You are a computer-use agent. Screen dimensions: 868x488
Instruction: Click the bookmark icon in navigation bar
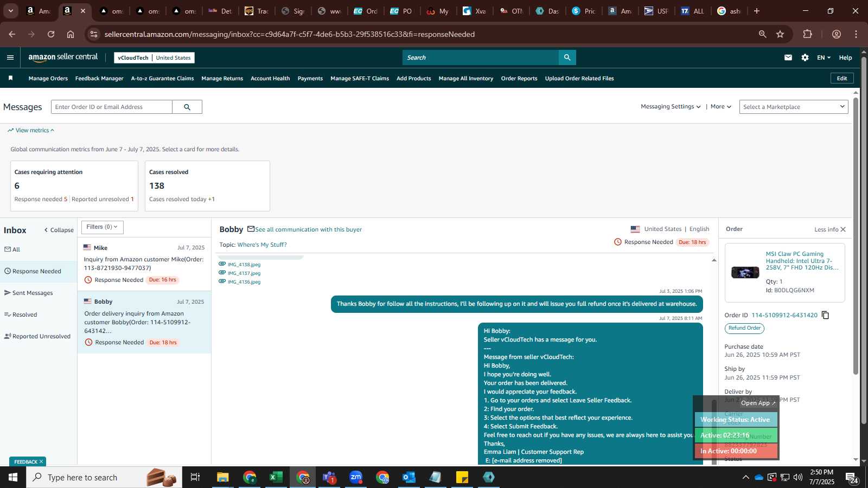(x=10, y=78)
